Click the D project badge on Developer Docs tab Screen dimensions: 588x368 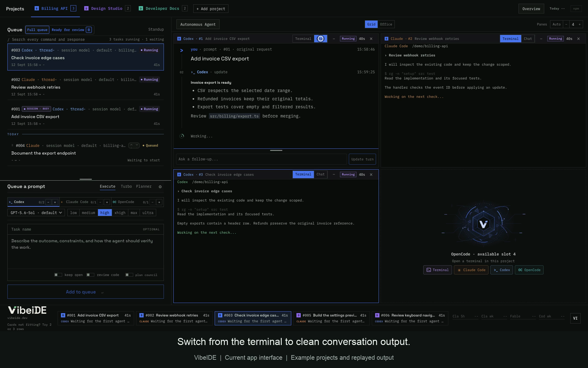141,9
